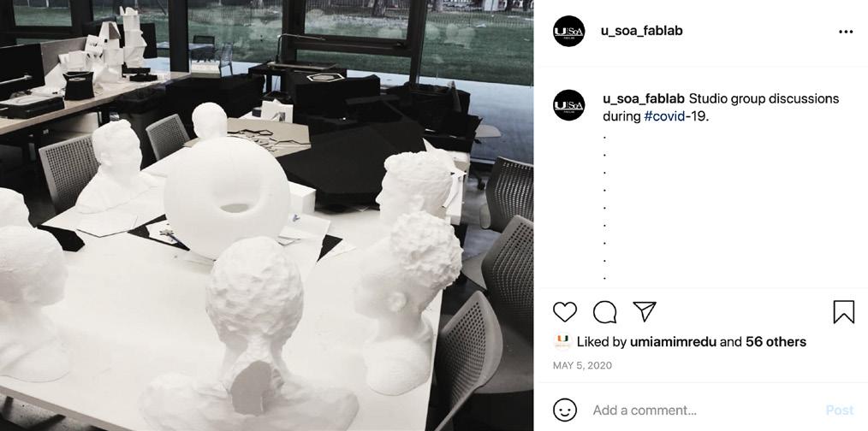868x431 pixels.
Task: Open the u_soa_fablab username in the header
Action: (642, 31)
